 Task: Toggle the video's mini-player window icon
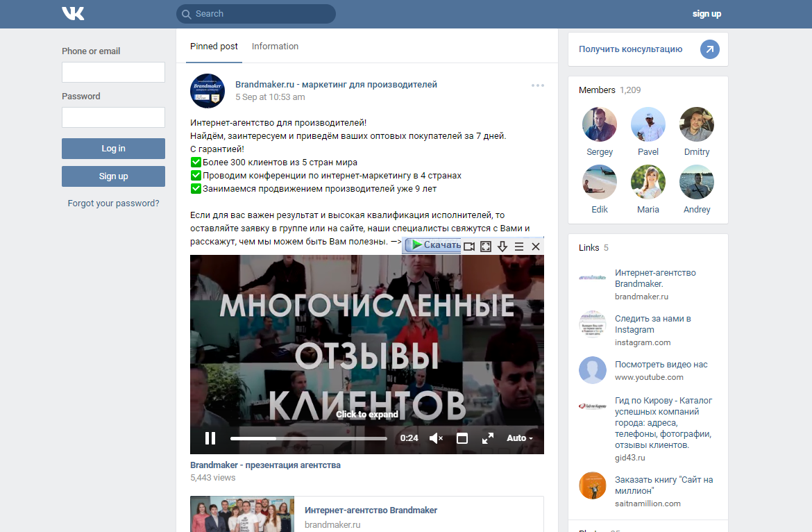click(462, 438)
